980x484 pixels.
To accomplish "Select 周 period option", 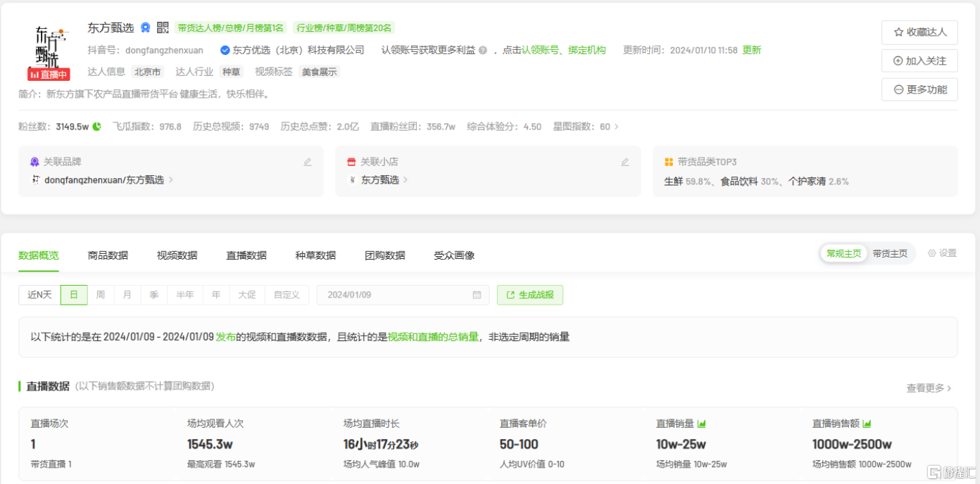I will 101,295.
